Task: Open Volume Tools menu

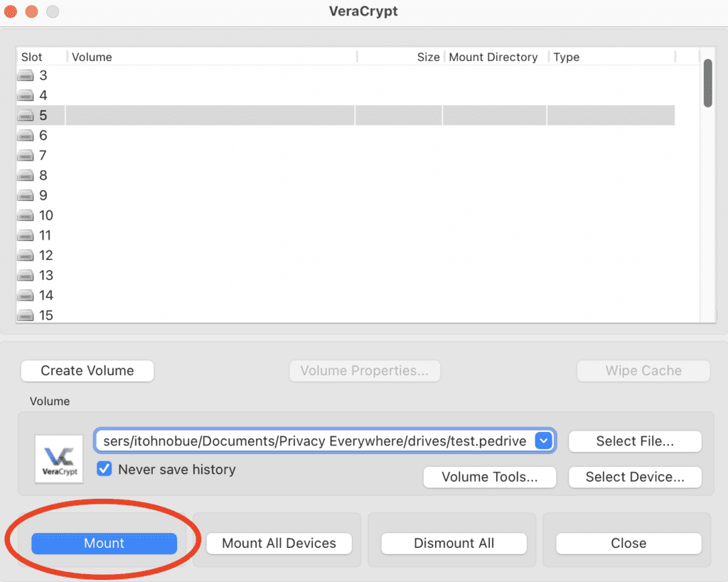Action: 489,477
